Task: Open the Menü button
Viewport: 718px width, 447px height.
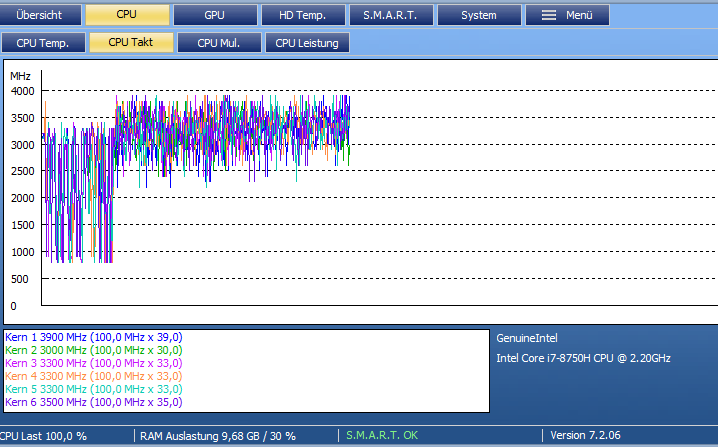Action: click(x=567, y=15)
